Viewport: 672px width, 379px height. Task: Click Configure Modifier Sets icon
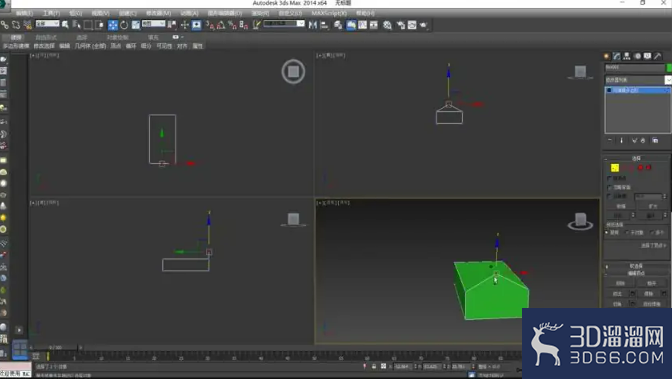tap(655, 141)
